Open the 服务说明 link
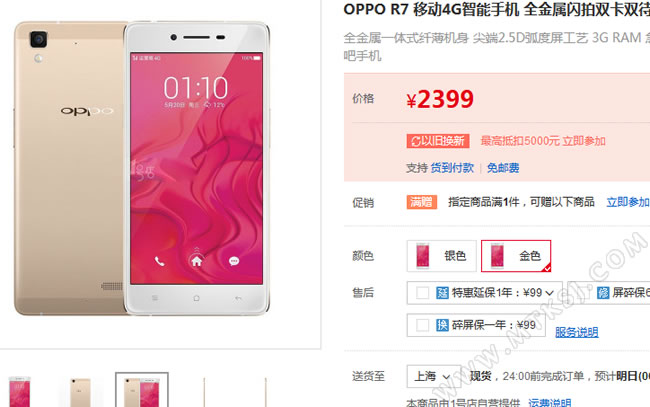Screen dimensions: 650x407 577,332
